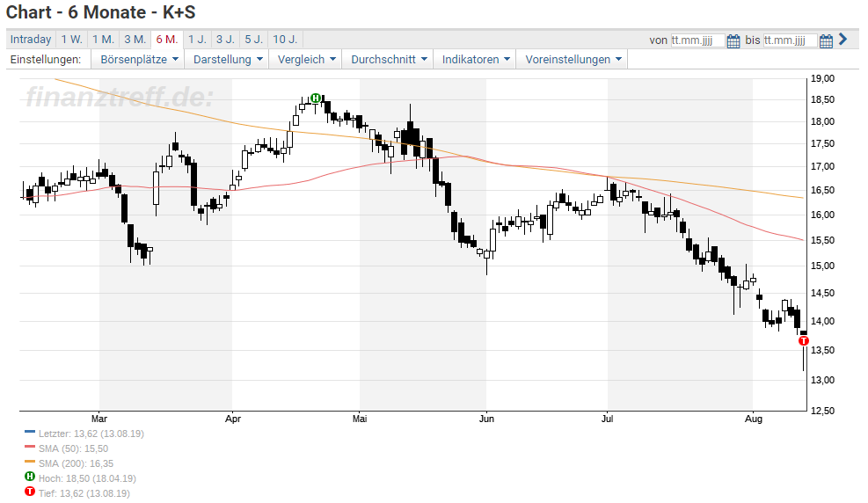Screen dimensions: 868x503
Task: Select the 1 M. timeframe tab
Action: (x=103, y=40)
